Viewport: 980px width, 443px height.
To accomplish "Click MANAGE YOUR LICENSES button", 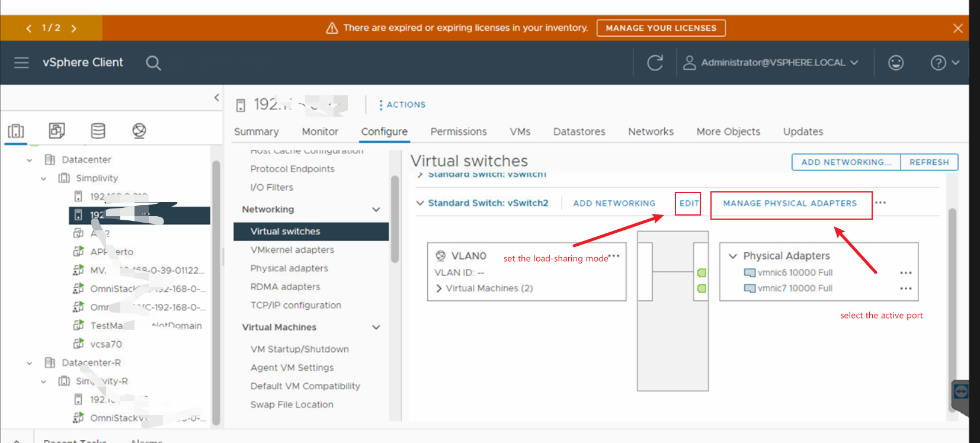I will coord(661,28).
